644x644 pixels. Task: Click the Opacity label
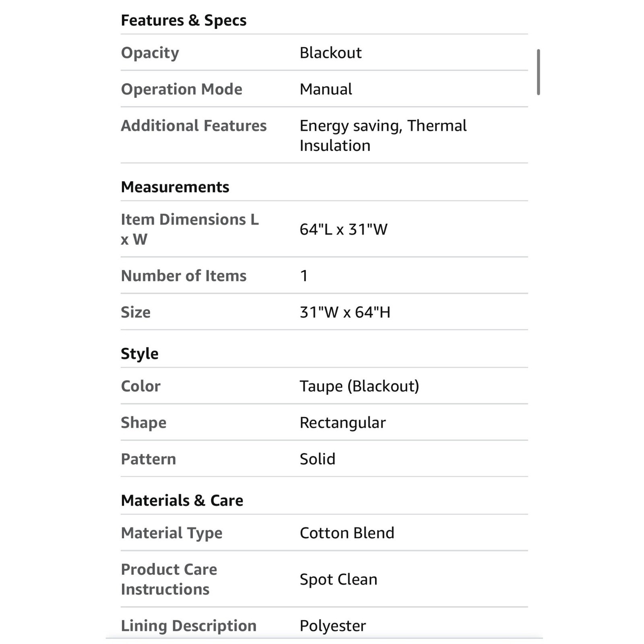(150, 53)
